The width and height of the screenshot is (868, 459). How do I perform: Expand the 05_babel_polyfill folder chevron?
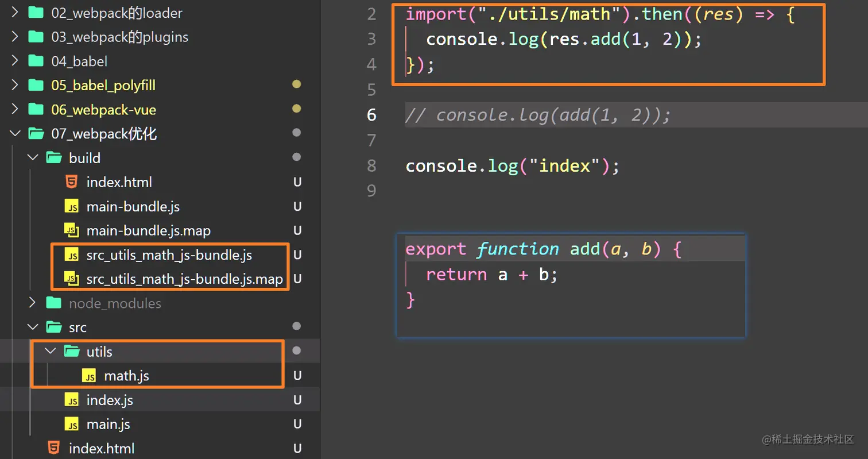pyautogui.click(x=15, y=85)
